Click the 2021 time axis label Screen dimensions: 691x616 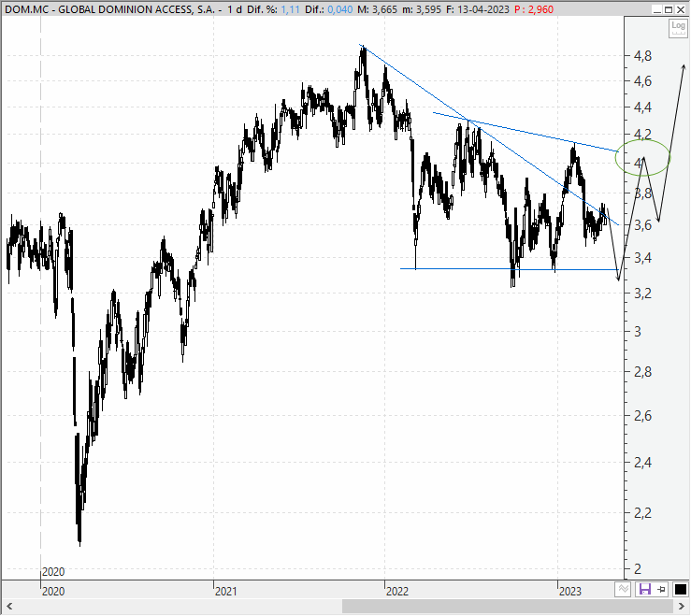click(225, 592)
